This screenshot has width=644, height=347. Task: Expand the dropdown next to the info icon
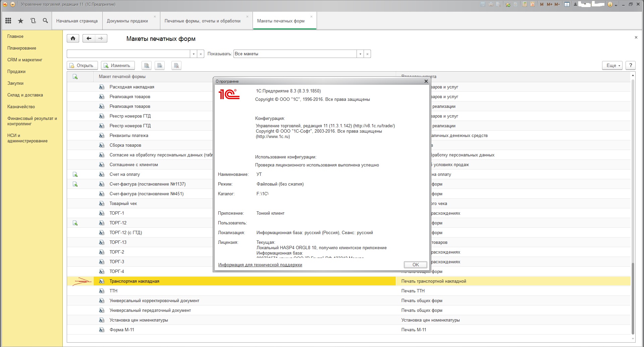tap(616, 5)
